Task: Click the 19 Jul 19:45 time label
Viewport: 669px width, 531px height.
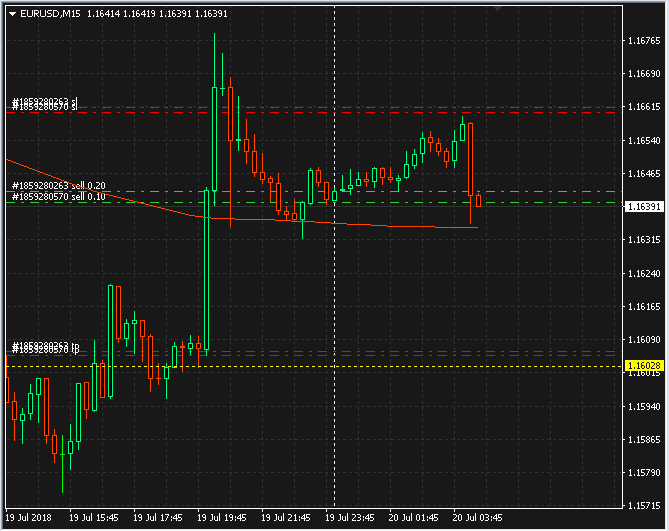Action: tap(221, 518)
